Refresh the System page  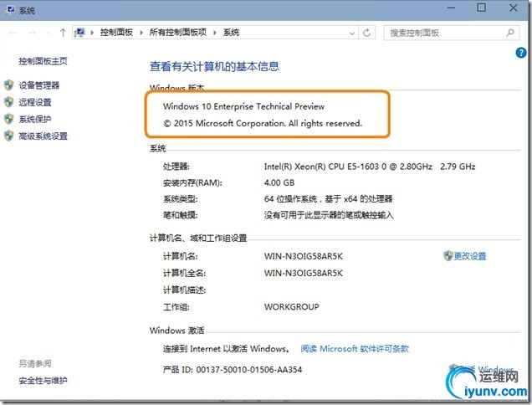pyautogui.click(x=366, y=33)
